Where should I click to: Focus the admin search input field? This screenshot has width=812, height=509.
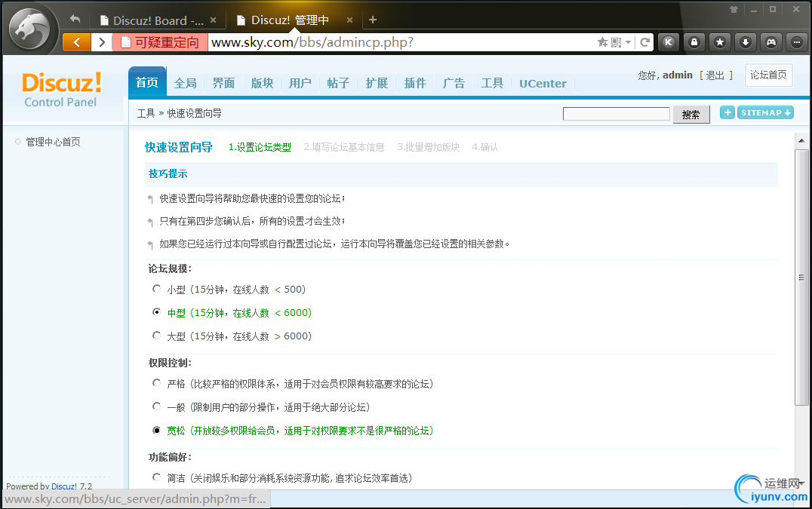[x=617, y=114]
